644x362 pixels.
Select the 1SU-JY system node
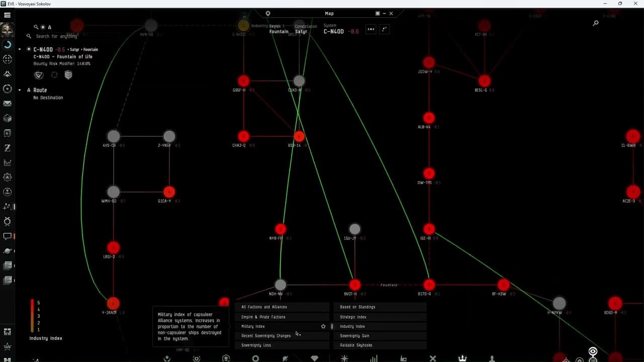pyautogui.click(x=355, y=229)
